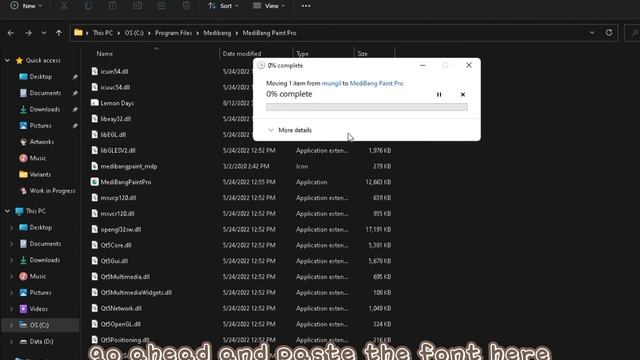Expand Videos under This PC
Screen dimensions: 640x360
click(x=11, y=309)
